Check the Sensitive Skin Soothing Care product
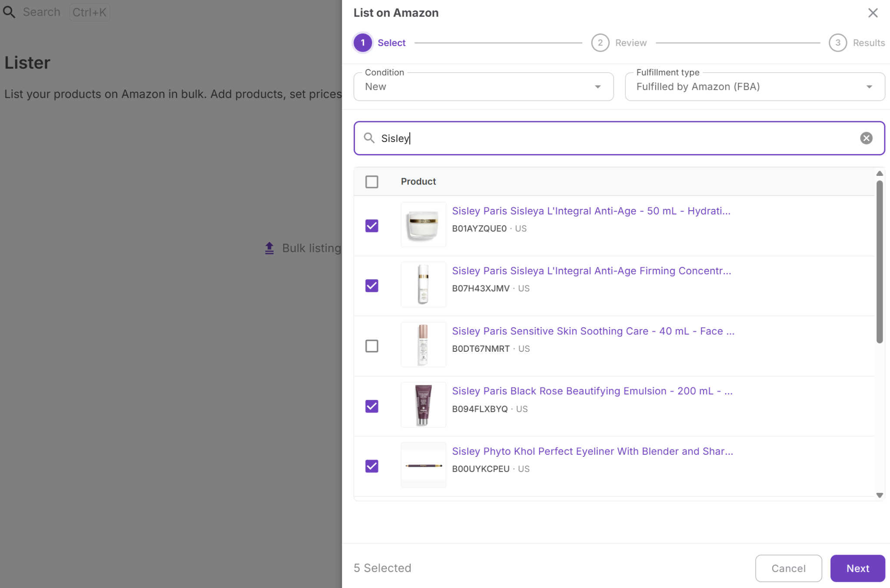Screen dimensions: 890x588 (x=372, y=346)
